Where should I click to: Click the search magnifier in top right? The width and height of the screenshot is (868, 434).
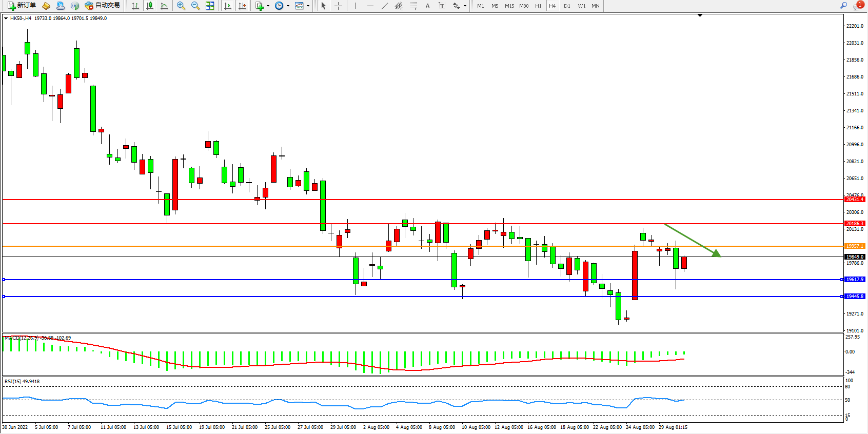point(843,6)
